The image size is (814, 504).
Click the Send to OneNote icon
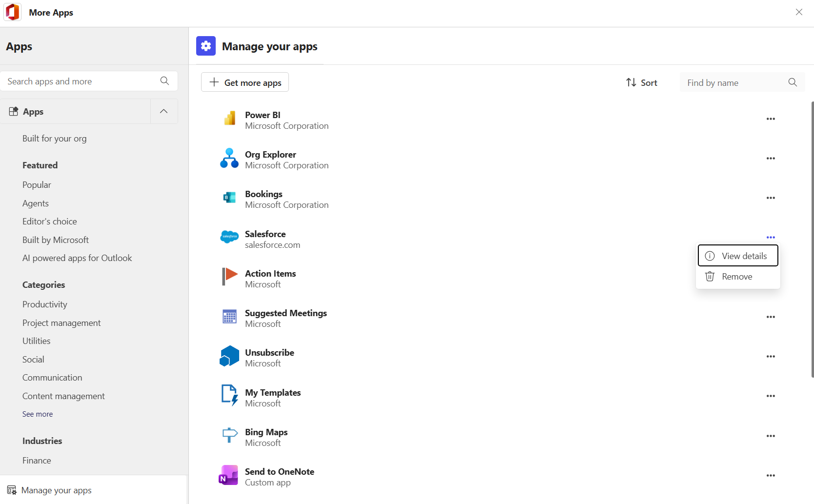pos(228,475)
